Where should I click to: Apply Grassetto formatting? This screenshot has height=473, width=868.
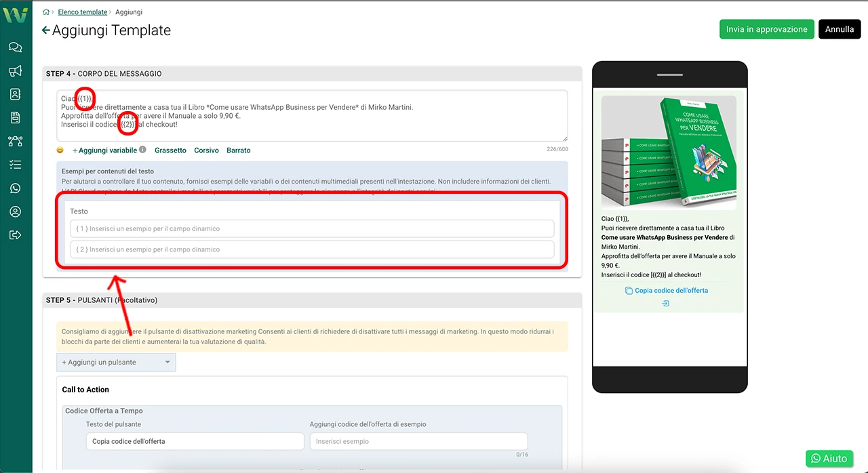pos(170,150)
